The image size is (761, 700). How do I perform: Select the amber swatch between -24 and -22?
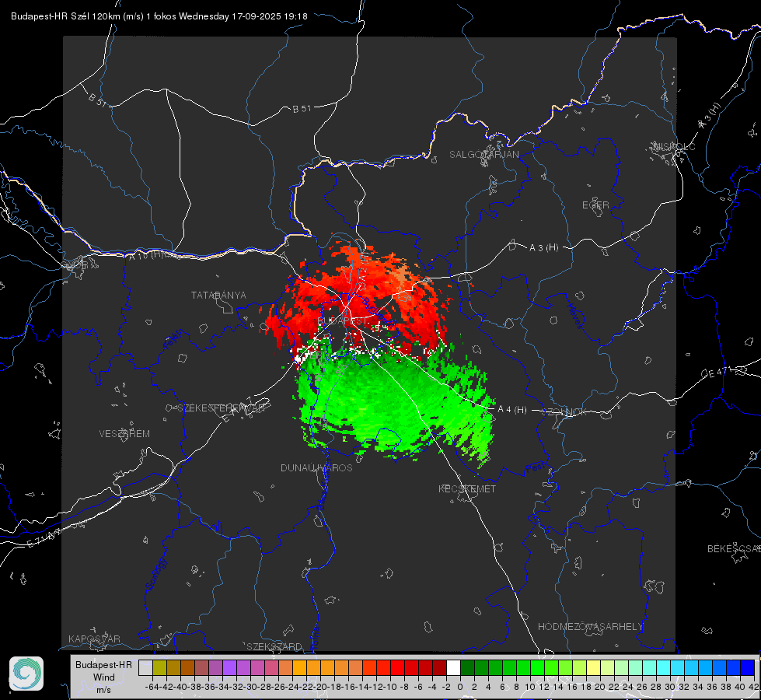(299, 667)
